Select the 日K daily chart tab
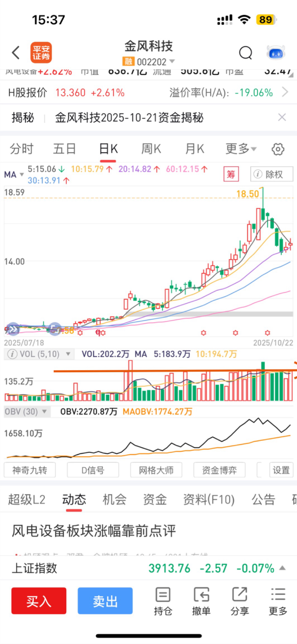The height and width of the screenshot is (644, 297). pyautogui.click(x=108, y=149)
